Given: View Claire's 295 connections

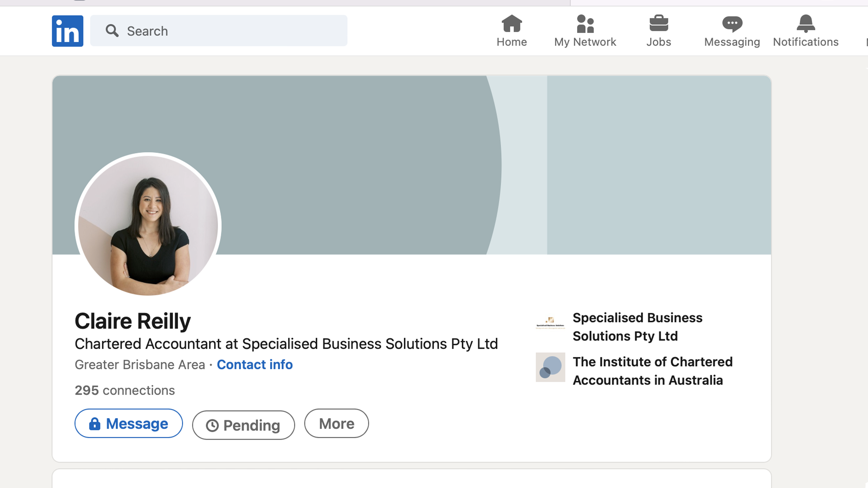Looking at the screenshot, I should coord(124,390).
